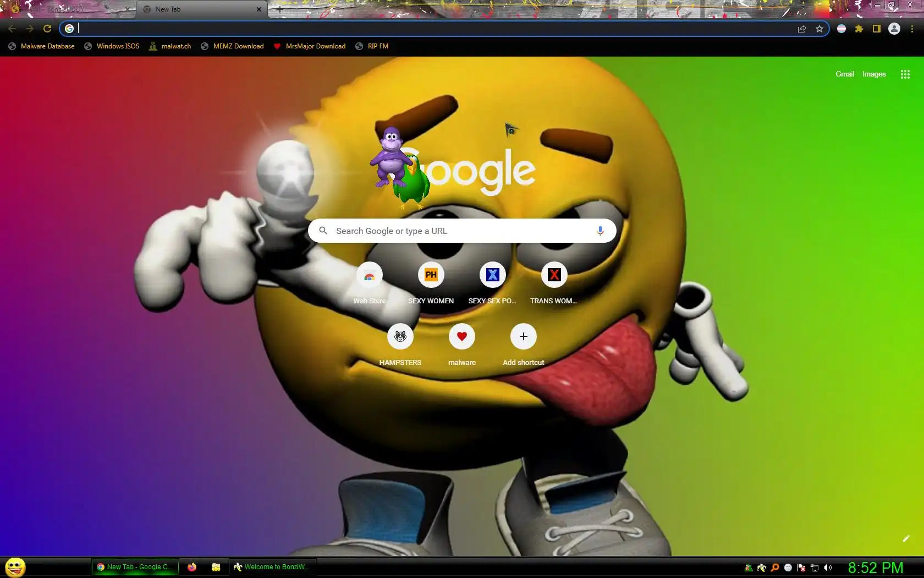Go back using the browser back arrow

(x=12, y=29)
